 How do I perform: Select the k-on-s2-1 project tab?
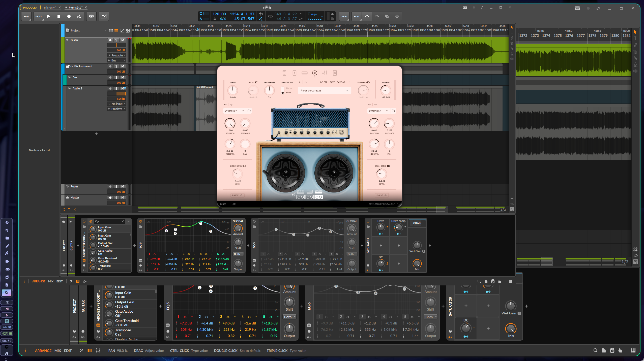tap(76, 8)
